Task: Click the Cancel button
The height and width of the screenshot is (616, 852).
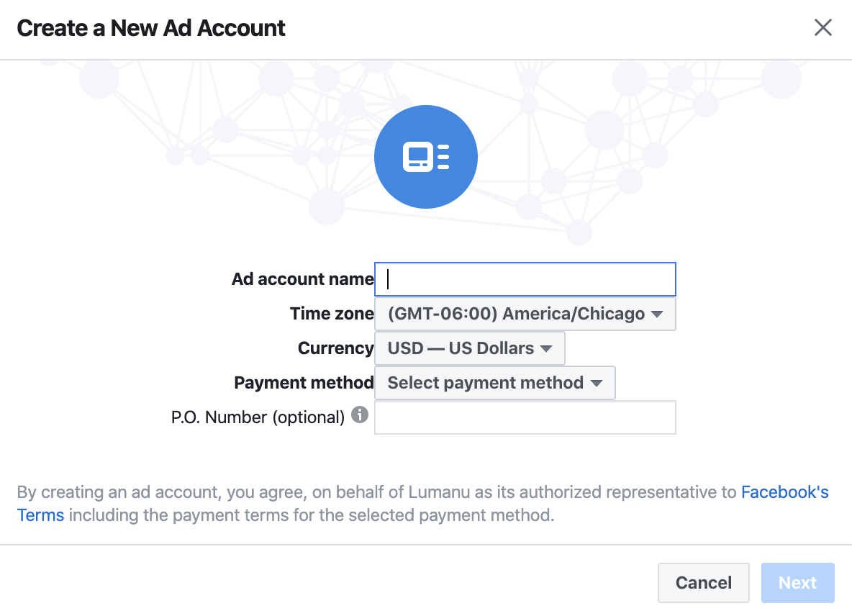Action: click(x=704, y=583)
